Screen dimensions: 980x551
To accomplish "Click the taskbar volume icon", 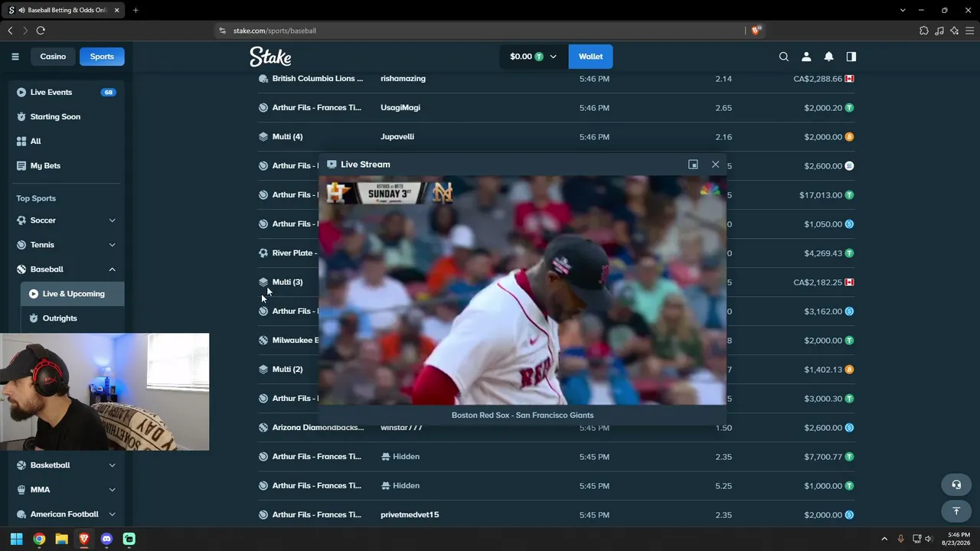I will pyautogui.click(x=929, y=539).
